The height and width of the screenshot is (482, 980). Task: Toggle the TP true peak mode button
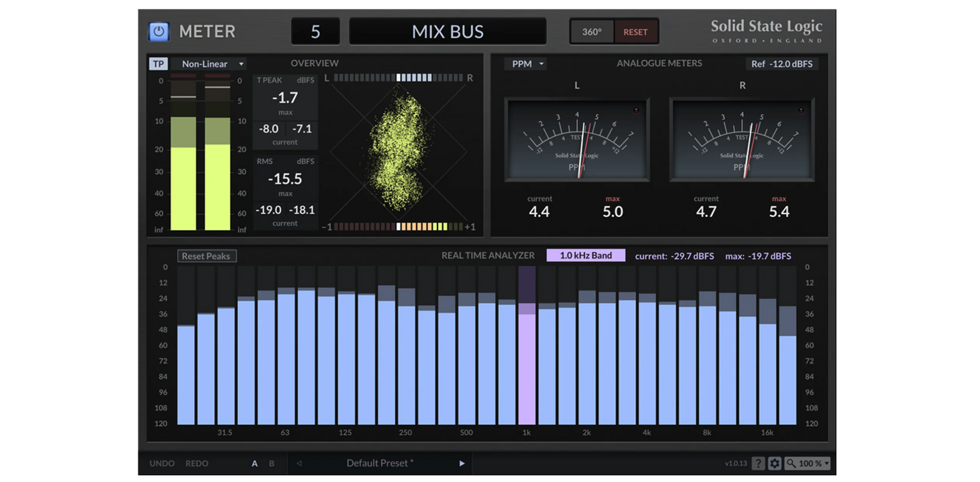pyautogui.click(x=158, y=64)
